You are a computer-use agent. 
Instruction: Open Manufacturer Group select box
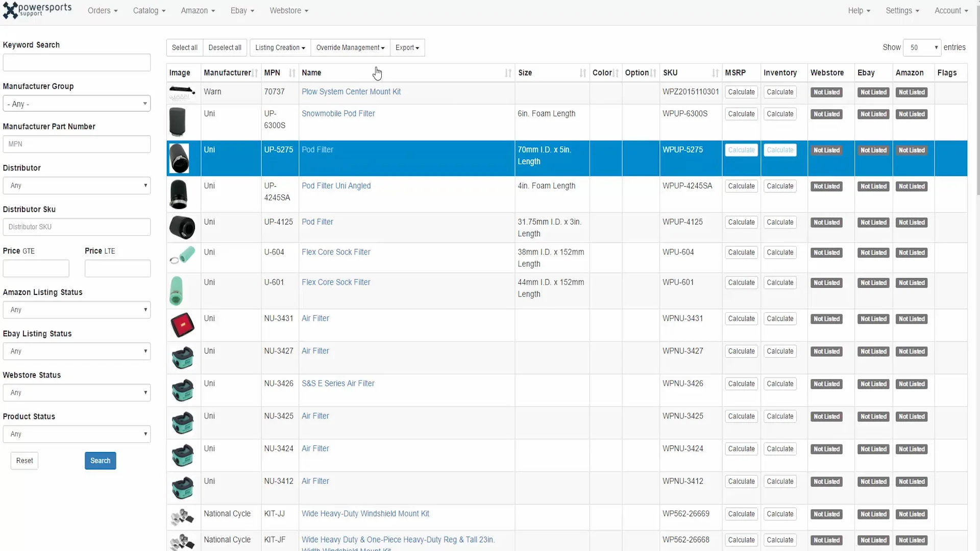pos(77,104)
